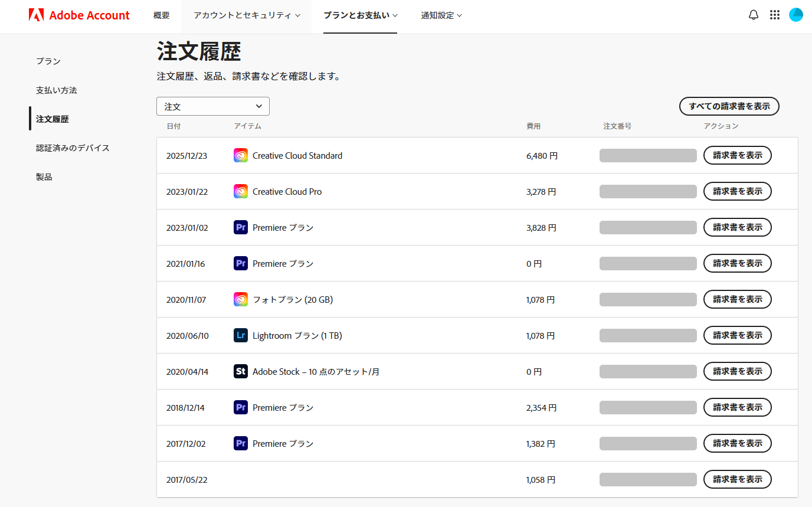The width and height of the screenshot is (812, 507).
Task: Click the アクション column header
Action: click(721, 126)
